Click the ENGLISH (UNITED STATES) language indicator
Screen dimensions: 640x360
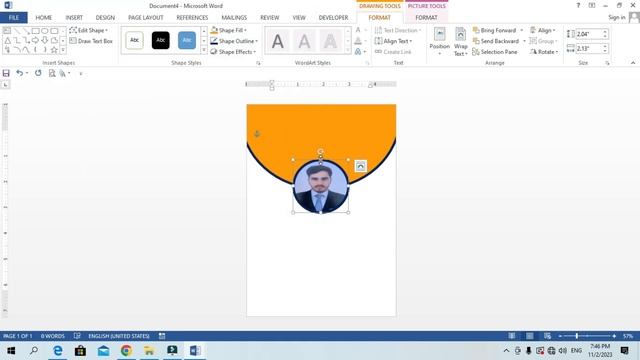[119, 336]
